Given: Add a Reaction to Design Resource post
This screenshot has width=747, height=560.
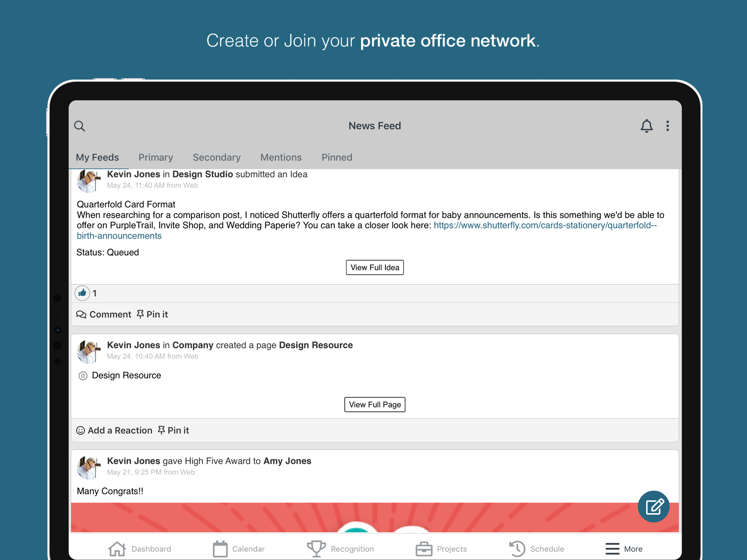Looking at the screenshot, I should [114, 430].
